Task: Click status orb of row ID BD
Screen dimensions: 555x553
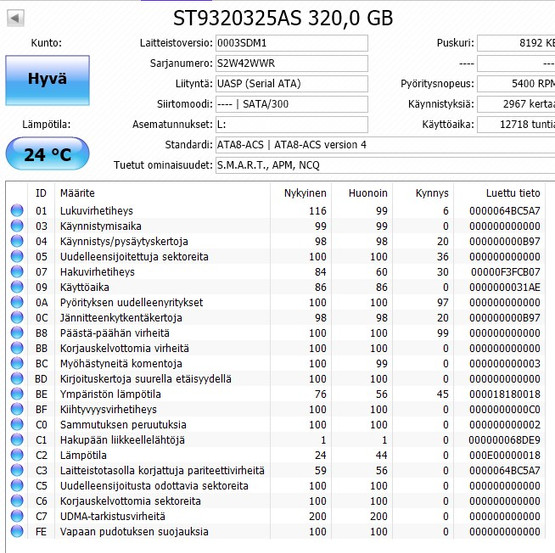Action: pyautogui.click(x=17, y=378)
